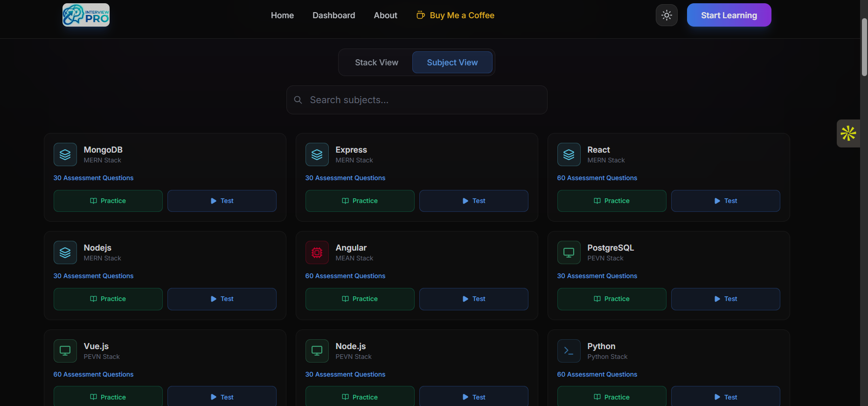The height and width of the screenshot is (406, 868).
Task: Click the Interview Pro logo
Action: click(x=86, y=15)
